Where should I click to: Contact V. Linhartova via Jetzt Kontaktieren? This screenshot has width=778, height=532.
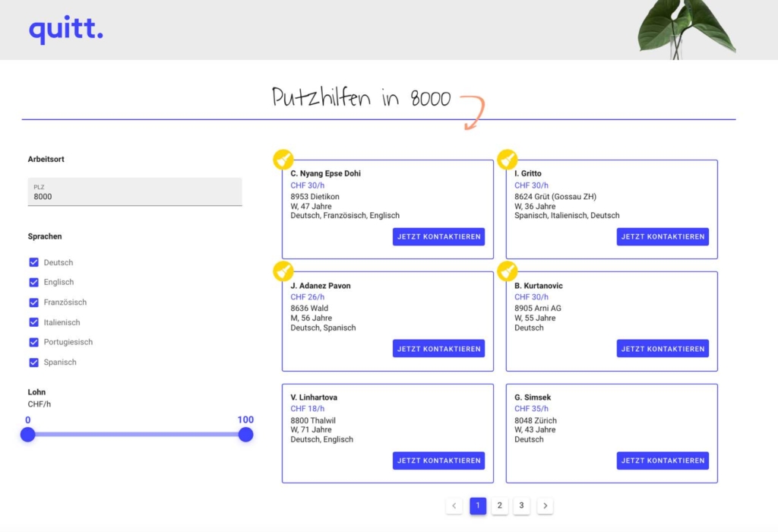438,461
